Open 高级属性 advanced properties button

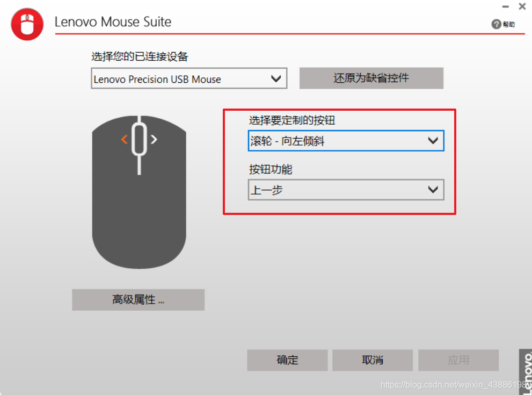pyautogui.click(x=138, y=299)
